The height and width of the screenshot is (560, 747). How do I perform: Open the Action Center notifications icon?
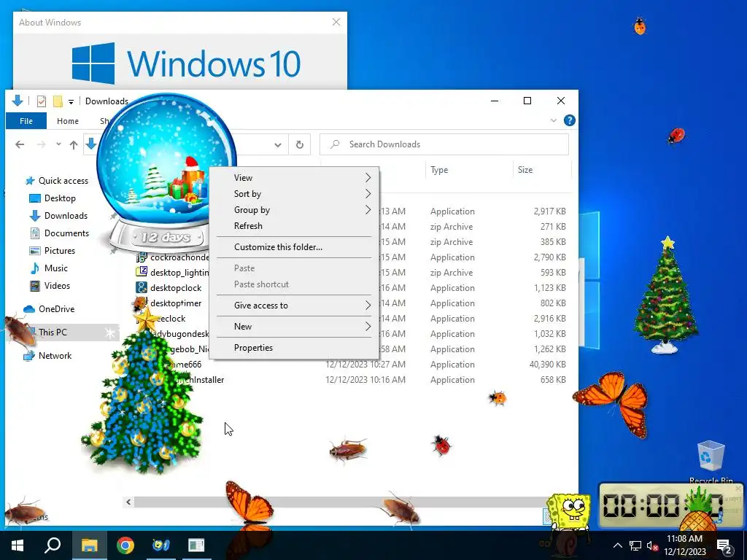[x=724, y=545]
